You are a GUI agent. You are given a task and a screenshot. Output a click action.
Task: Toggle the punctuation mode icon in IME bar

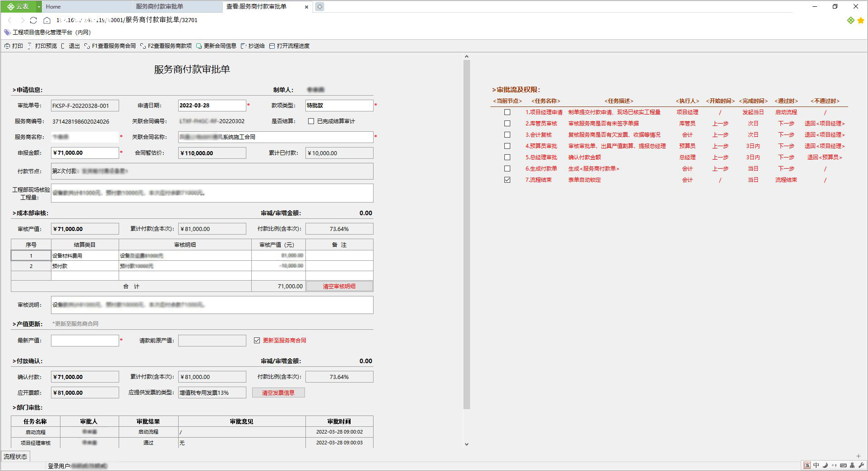click(834, 466)
